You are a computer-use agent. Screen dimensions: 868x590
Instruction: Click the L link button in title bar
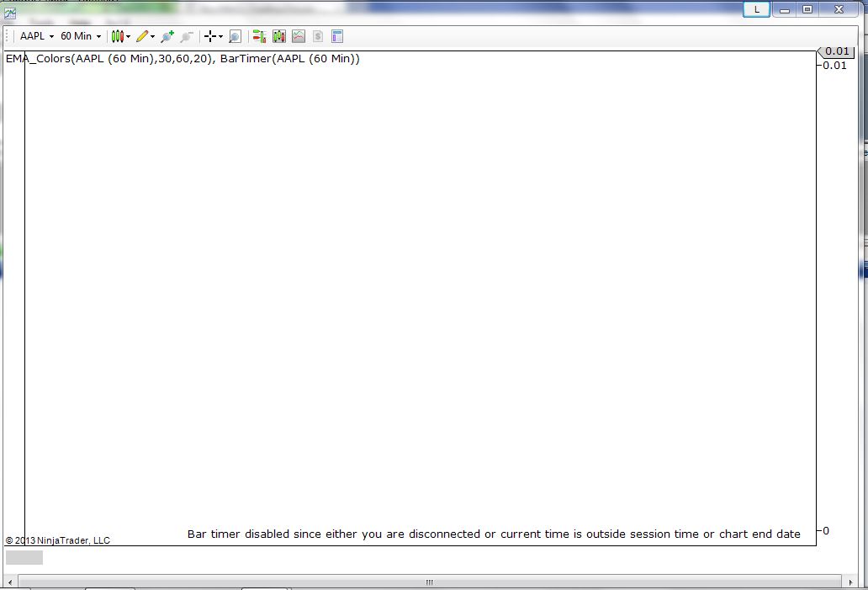pyautogui.click(x=756, y=9)
